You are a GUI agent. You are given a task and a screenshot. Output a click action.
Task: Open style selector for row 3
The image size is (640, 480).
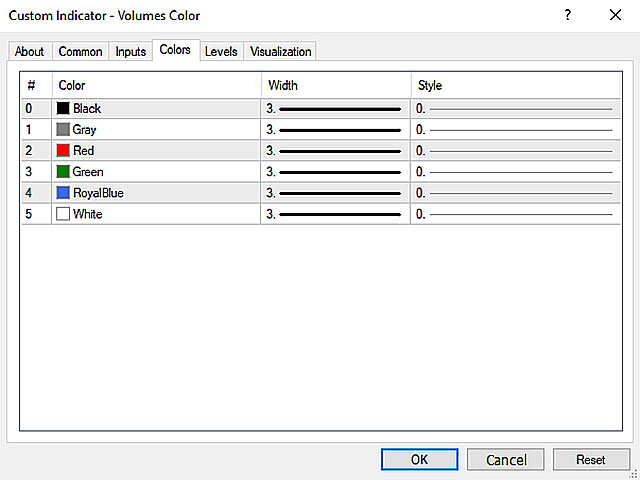[x=516, y=172]
